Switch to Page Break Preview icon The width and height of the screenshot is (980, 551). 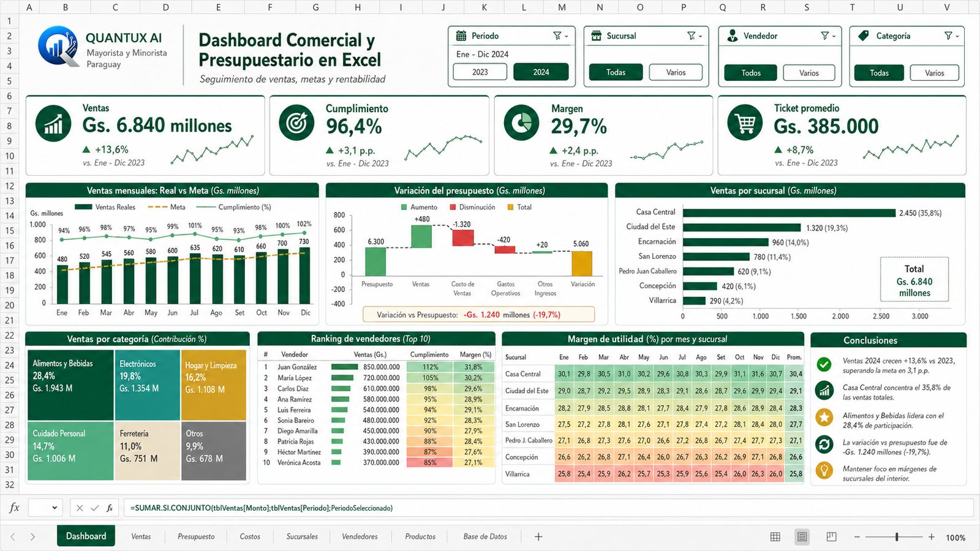click(831, 536)
